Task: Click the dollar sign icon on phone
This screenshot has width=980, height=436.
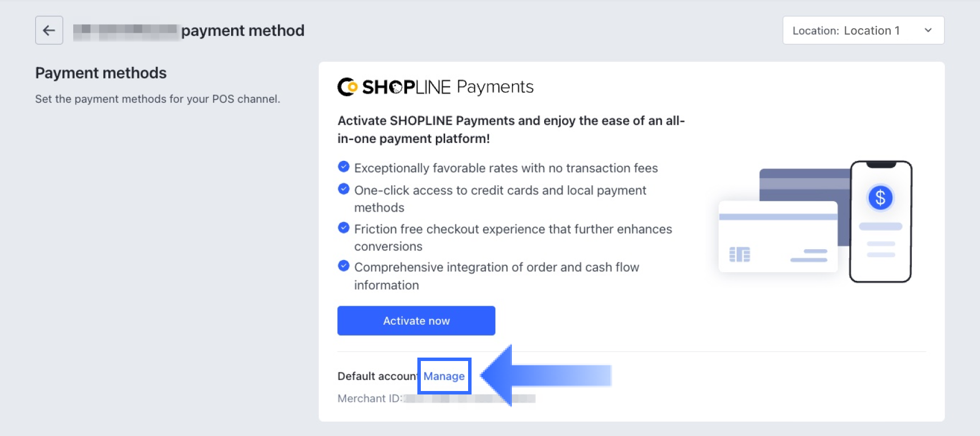Action: point(880,198)
